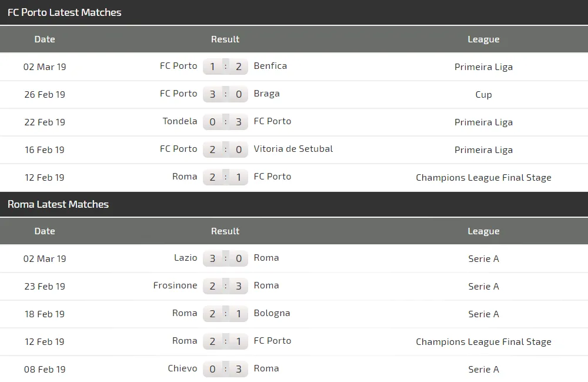Click the Cup league label
Image resolution: width=588 pixels, height=382 pixels.
[483, 94]
